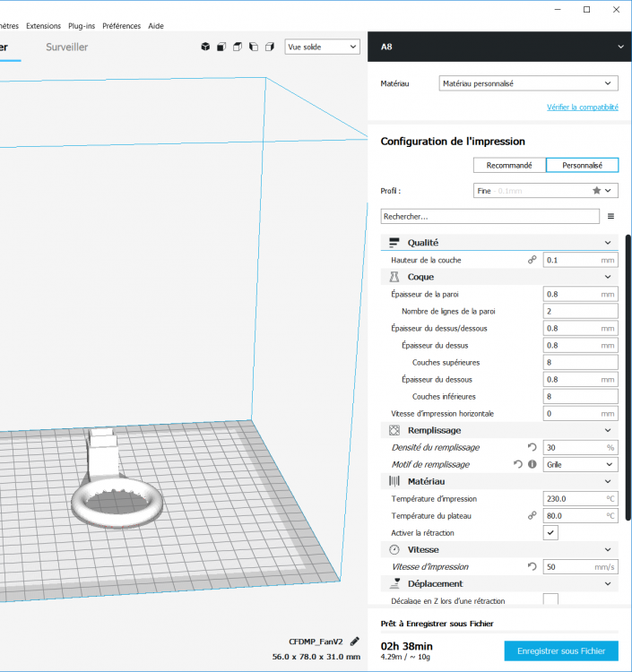The width and height of the screenshot is (632, 672).
Task: Click the 3D perspective view cube icon
Action: [205, 47]
